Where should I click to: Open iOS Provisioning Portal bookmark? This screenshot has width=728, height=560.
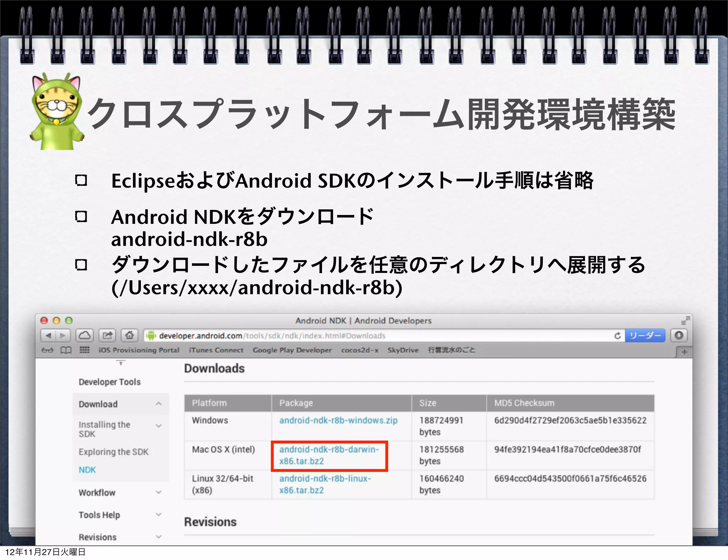[139, 350]
